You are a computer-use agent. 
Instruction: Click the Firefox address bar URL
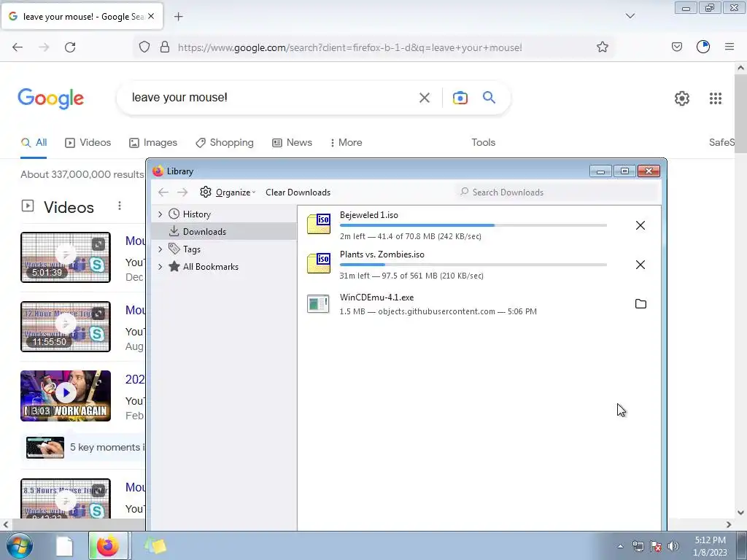click(x=350, y=47)
